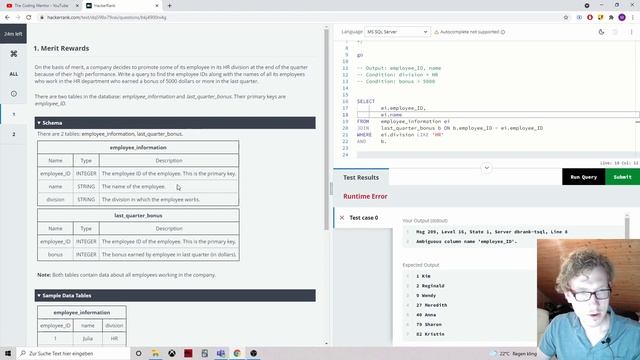The width and height of the screenshot is (640, 360).
Task: Click the autocomplete info icon
Action: pyautogui.click(x=503, y=32)
